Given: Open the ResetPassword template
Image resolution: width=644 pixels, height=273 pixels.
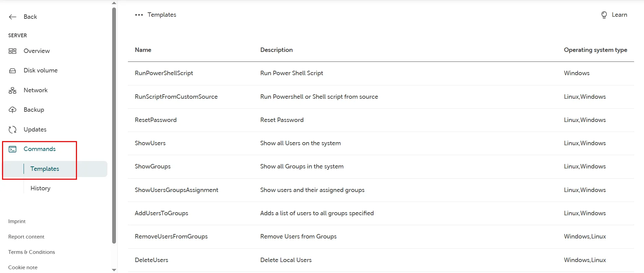Looking at the screenshot, I should pos(156,120).
